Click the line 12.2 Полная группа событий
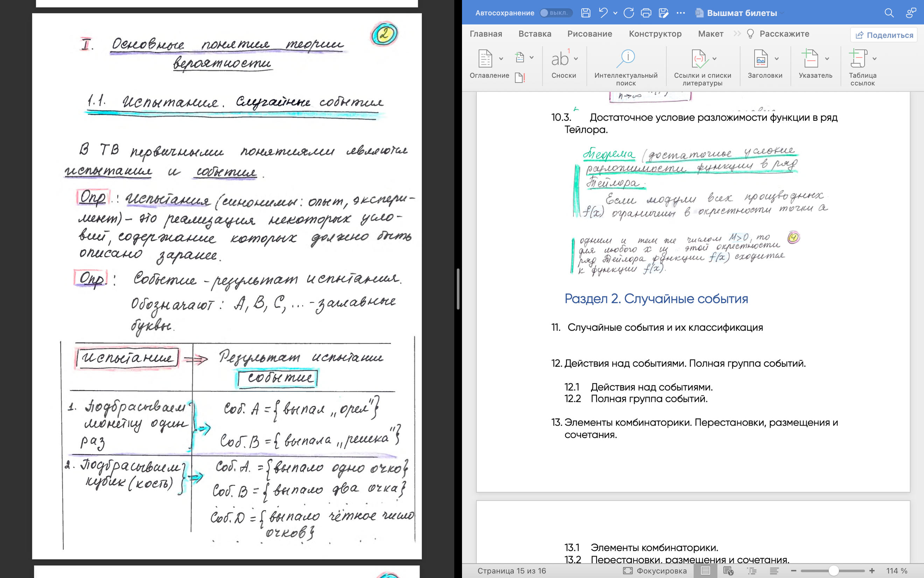 coord(636,399)
